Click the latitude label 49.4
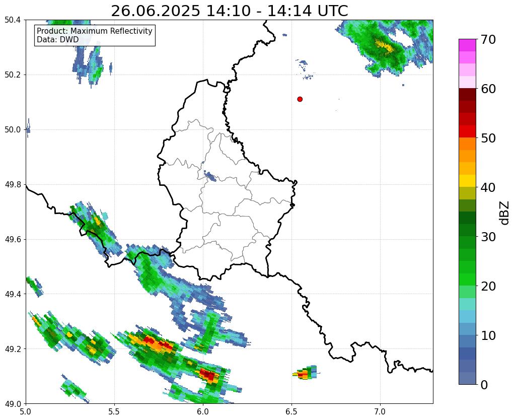The width and height of the screenshot is (515, 420). click(13, 294)
